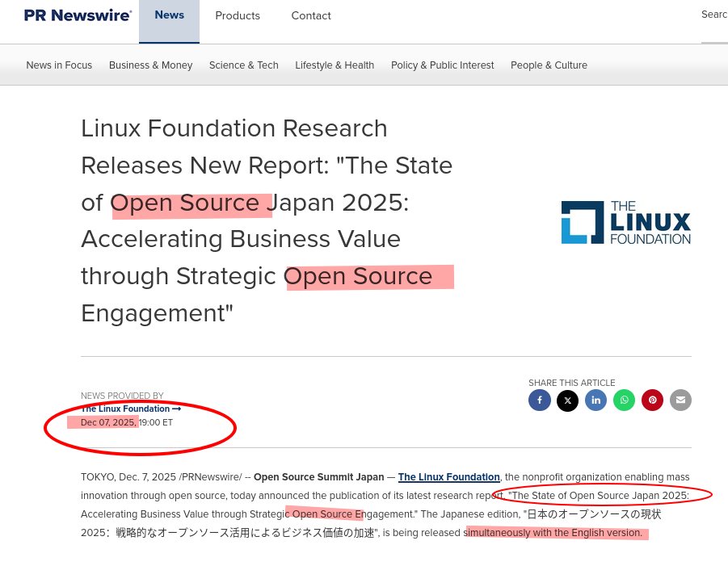728x566 pixels.
Task: Open the Contact menu item
Action: tap(311, 16)
